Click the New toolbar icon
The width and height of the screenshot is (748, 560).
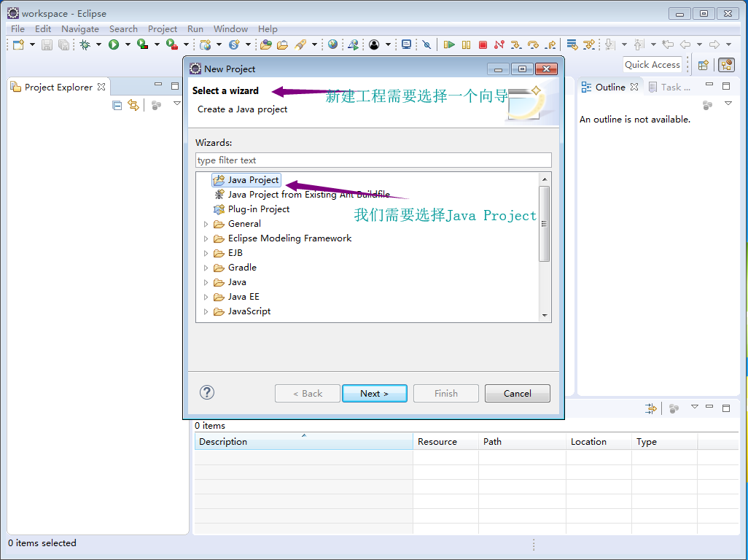[x=19, y=44]
